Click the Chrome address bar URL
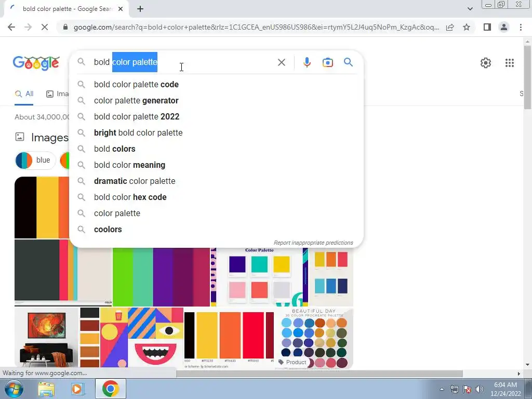The height and width of the screenshot is (399, 532). [256, 27]
